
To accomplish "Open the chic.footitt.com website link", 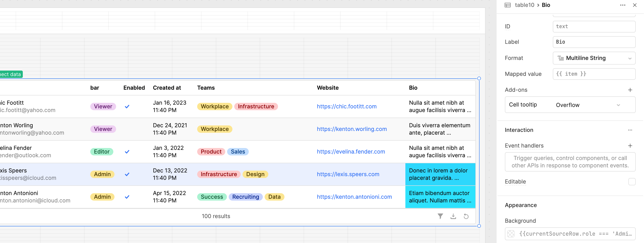I will click(x=346, y=106).
